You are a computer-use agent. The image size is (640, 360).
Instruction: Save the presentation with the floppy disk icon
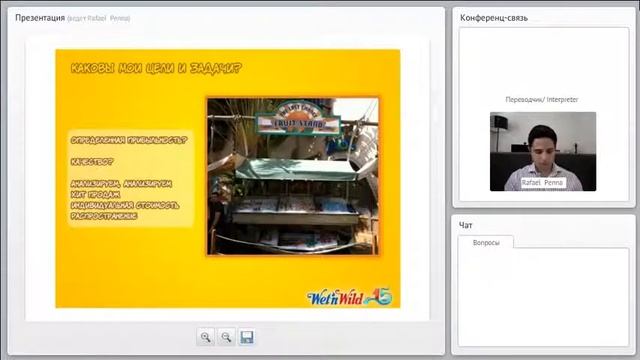[x=247, y=337]
